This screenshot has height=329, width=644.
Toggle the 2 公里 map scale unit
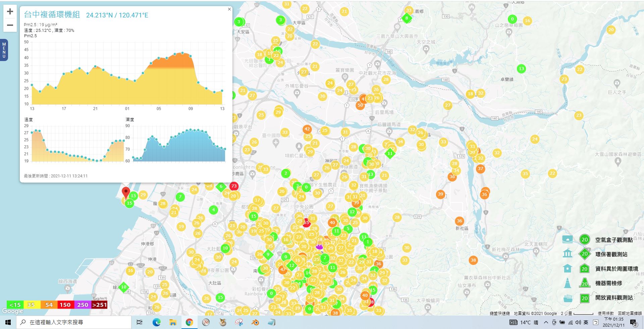577,313
